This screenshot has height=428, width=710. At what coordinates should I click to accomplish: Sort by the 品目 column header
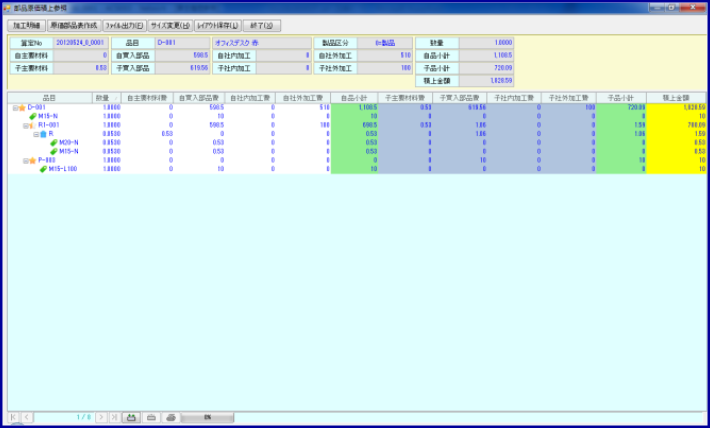[x=50, y=98]
